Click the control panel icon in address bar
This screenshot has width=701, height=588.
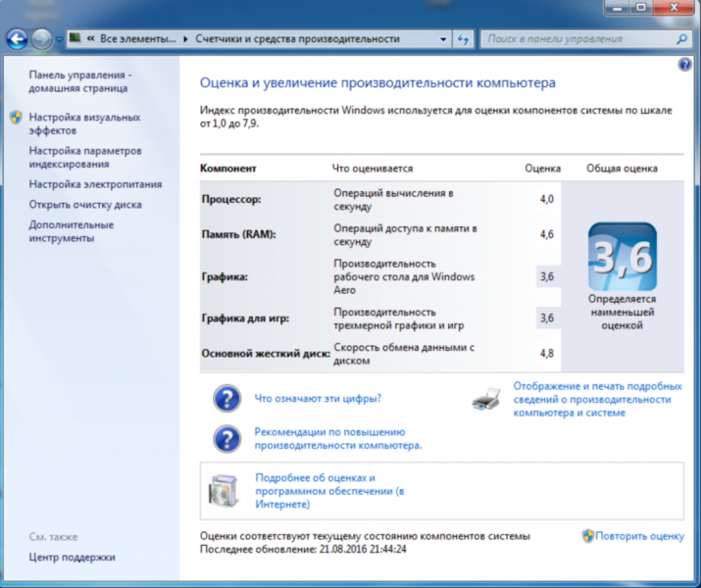click(75, 38)
